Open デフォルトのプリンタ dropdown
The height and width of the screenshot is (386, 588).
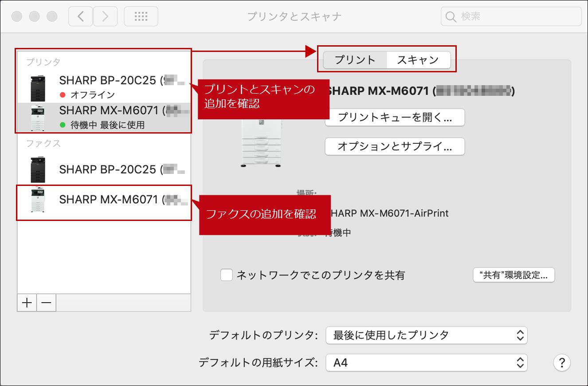pos(427,335)
